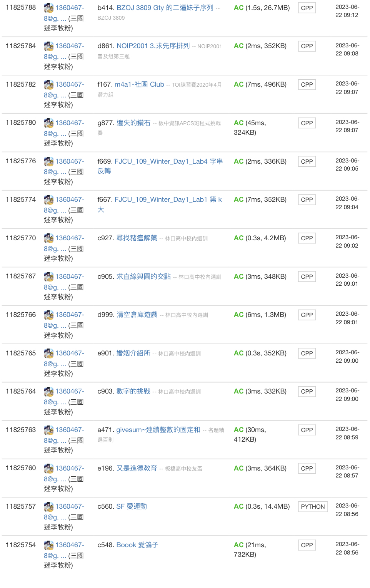The image size is (370, 588).
Task: Open the 遺失的鑽石 problem link
Action: point(133,123)
